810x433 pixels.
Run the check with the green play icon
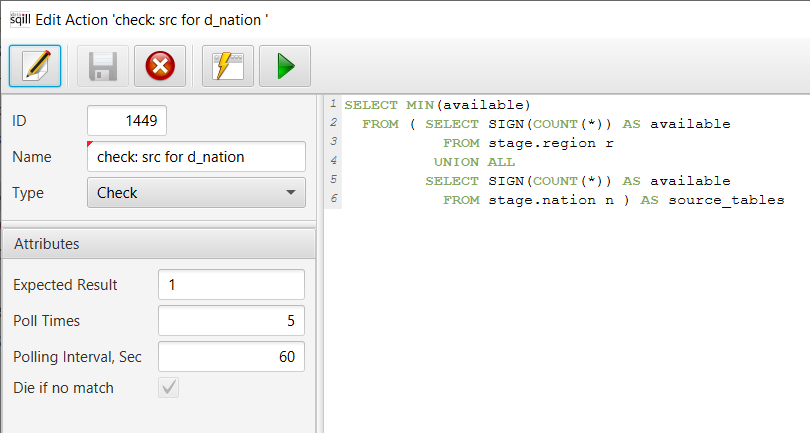(x=285, y=67)
